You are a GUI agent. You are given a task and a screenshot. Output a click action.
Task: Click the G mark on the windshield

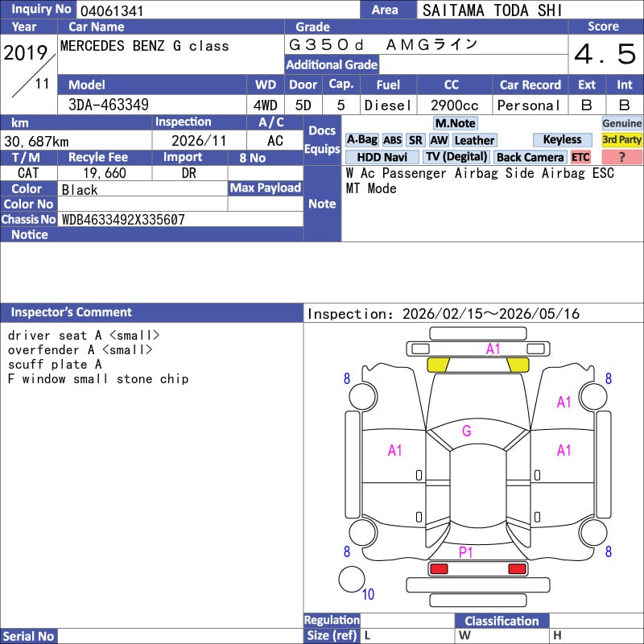point(466,431)
